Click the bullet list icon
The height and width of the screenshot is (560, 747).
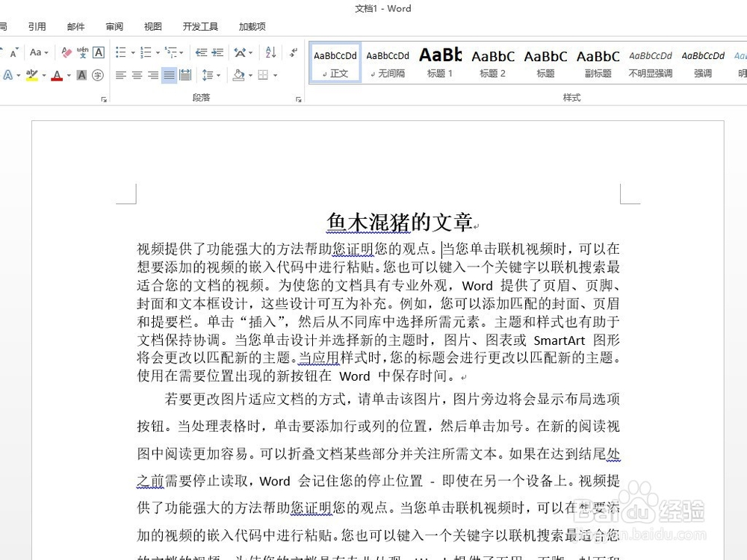120,52
